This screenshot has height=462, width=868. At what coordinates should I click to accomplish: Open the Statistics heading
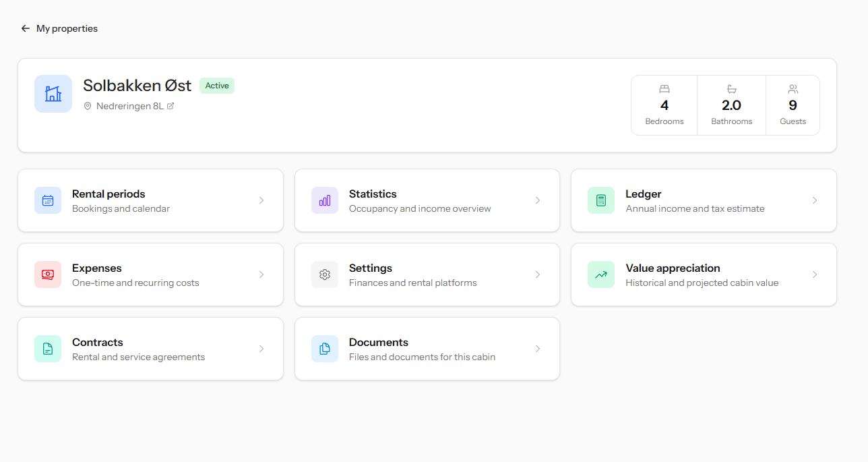click(x=373, y=194)
